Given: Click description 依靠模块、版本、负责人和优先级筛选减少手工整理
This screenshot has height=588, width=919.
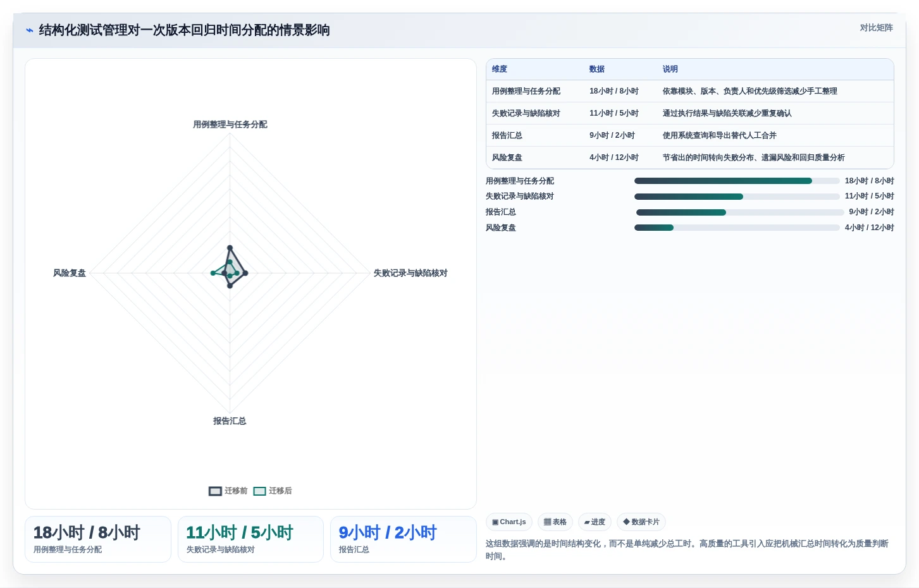Looking at the screenshot, I should 750,92.
